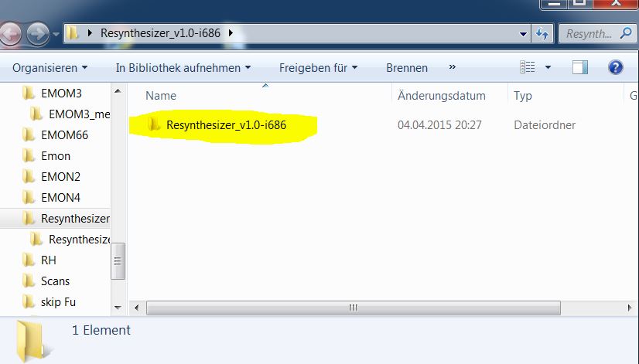Select the highlighted Resynthesizer tree folder
The width and height of the screenshot is (639, 364).
[x=75, y=219]
